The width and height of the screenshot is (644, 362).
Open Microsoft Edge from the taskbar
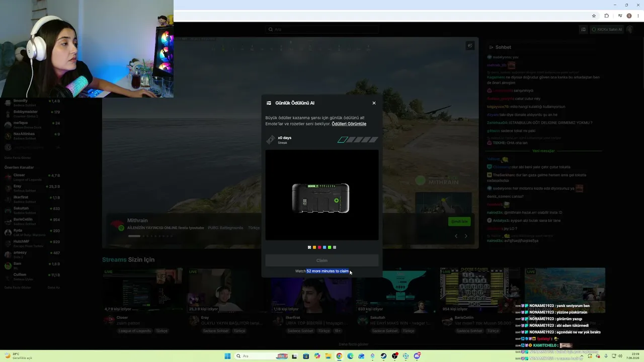(350, 356)
